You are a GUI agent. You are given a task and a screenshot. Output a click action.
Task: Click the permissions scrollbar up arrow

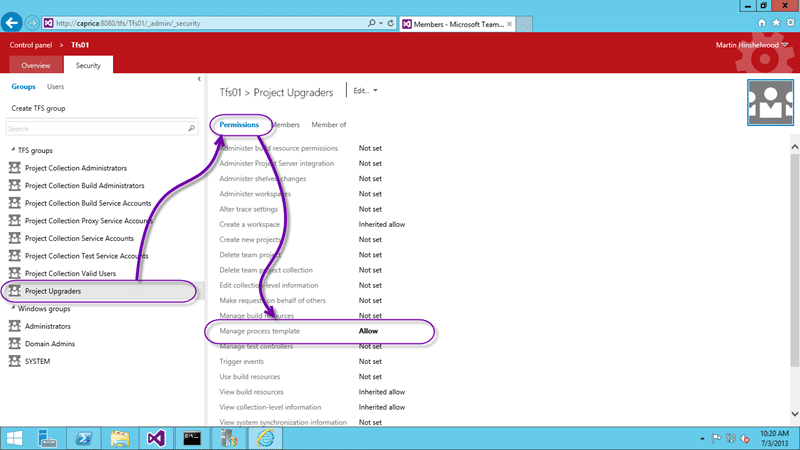[795, 147]
